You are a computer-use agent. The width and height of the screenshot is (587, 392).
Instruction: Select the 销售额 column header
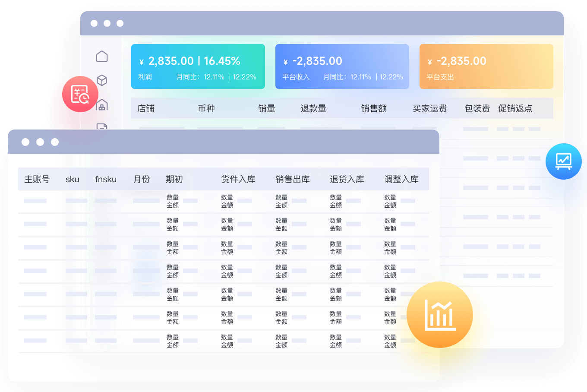(374, 108)
